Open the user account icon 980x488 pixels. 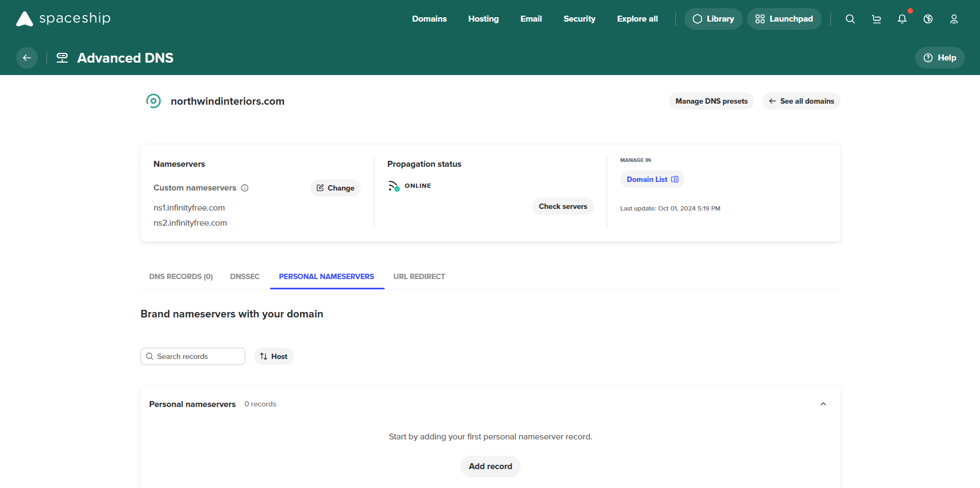click(x=954, y=19)
